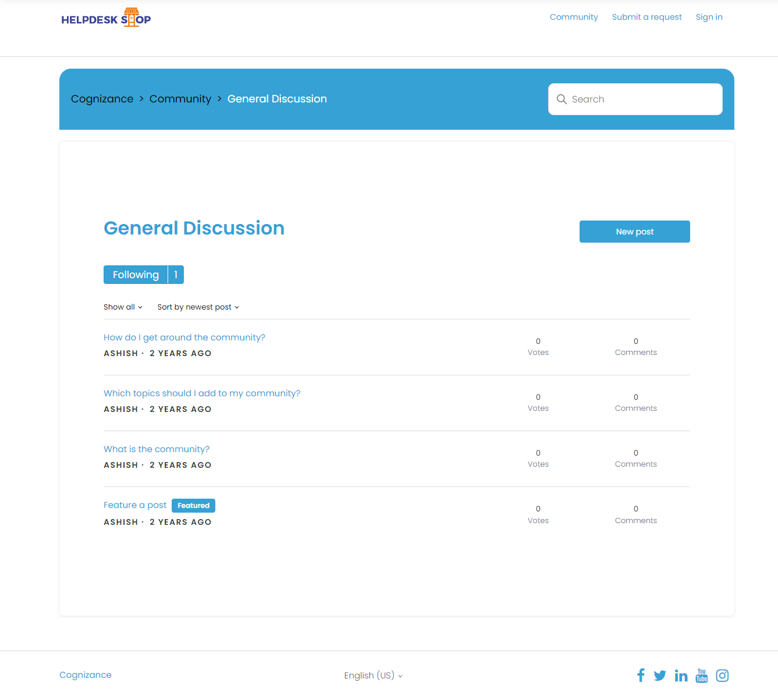
Task: Open the LinkedIn social icon
Action: (681, 676)
